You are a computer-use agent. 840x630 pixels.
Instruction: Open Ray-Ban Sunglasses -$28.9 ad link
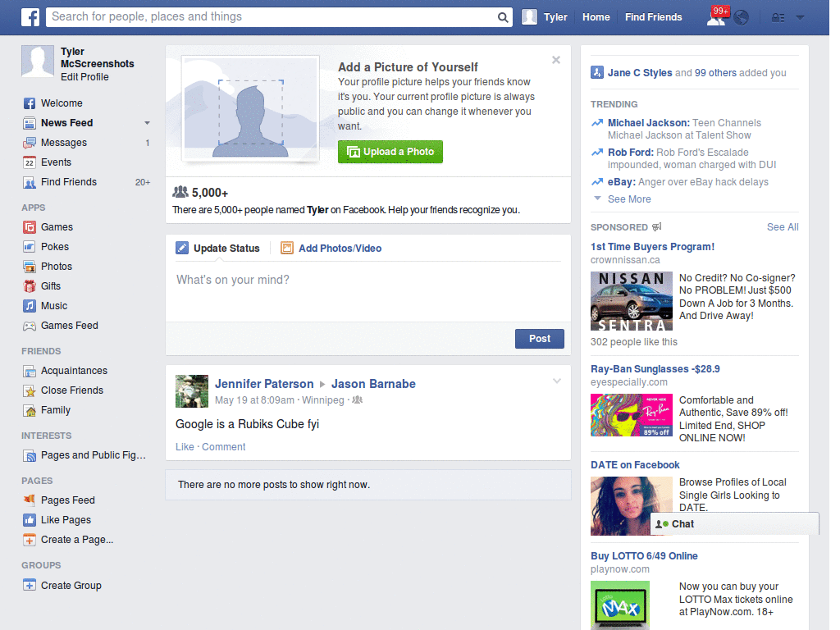[655, 369]
